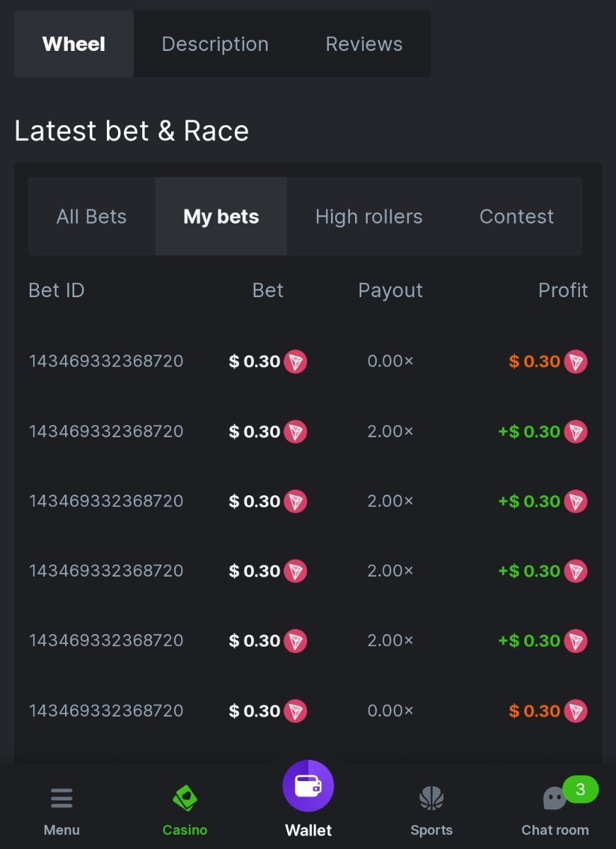Open the Reviews tab
The image size is (616, 849).
(x=364, y=44)
